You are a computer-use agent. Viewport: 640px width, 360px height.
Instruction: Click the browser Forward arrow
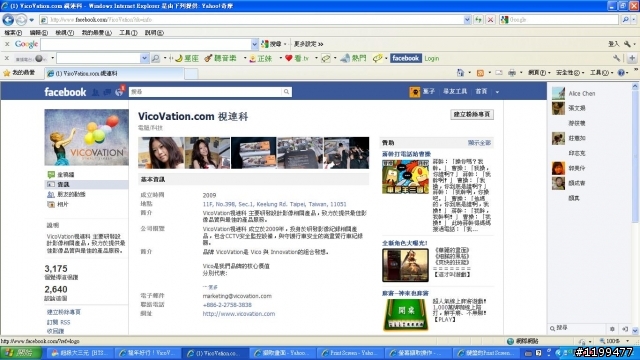(21, 19)
